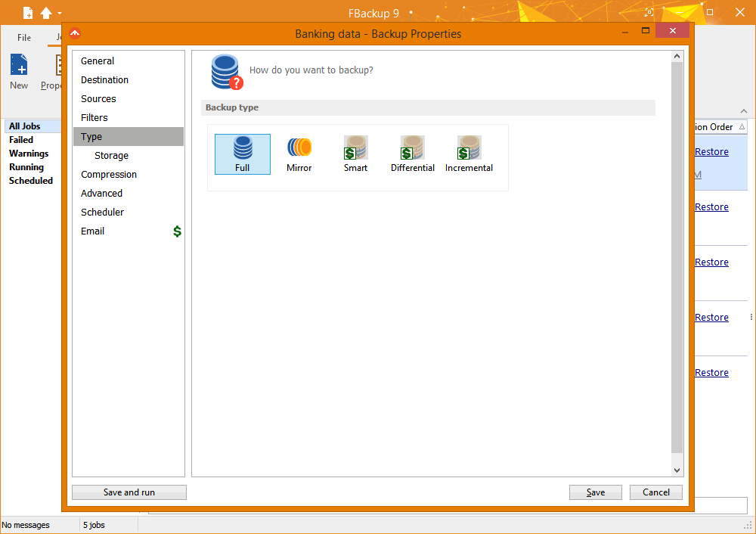This screenshot has height=534, width=756.
Task: Choose the Incremental backup type
Action: (469, 154)
